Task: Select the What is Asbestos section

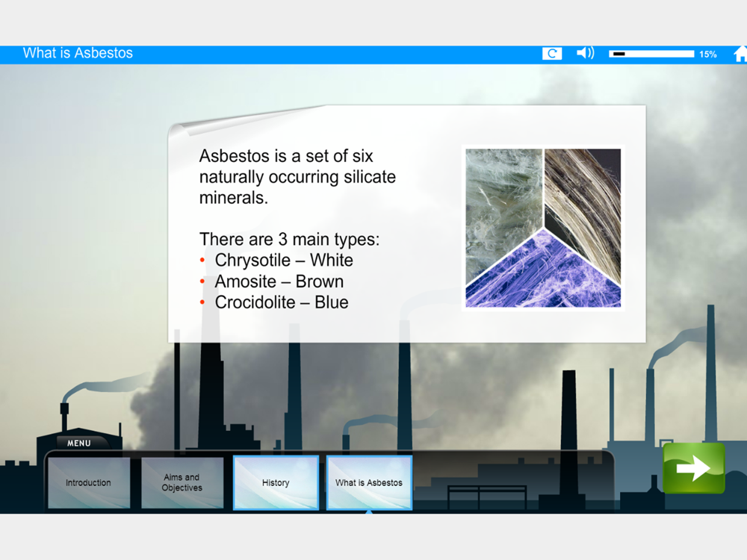Action: click(369, 483)
